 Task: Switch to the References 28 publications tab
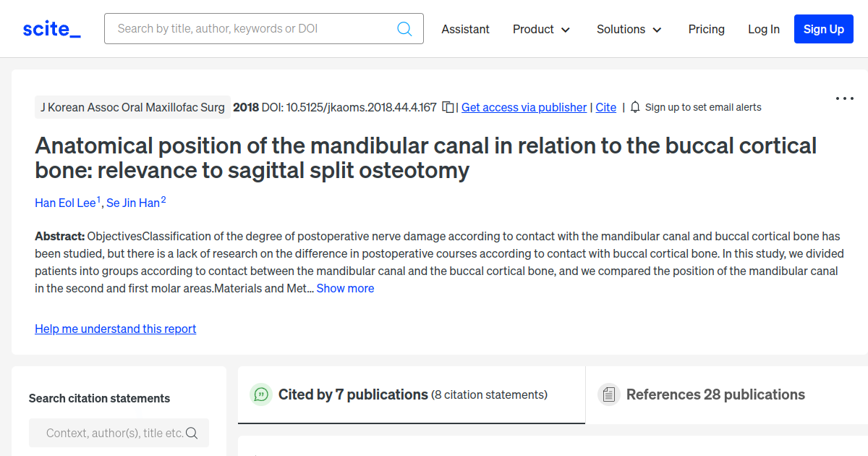715,394
